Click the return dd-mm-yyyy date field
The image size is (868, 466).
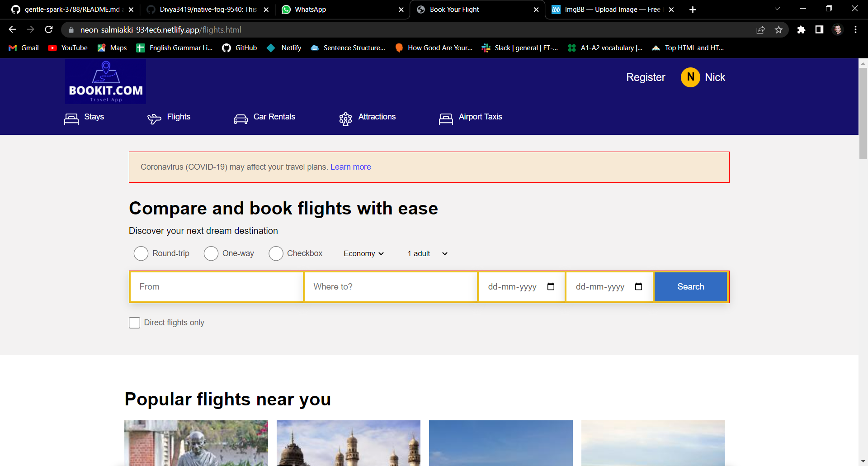tap(609, 287)
